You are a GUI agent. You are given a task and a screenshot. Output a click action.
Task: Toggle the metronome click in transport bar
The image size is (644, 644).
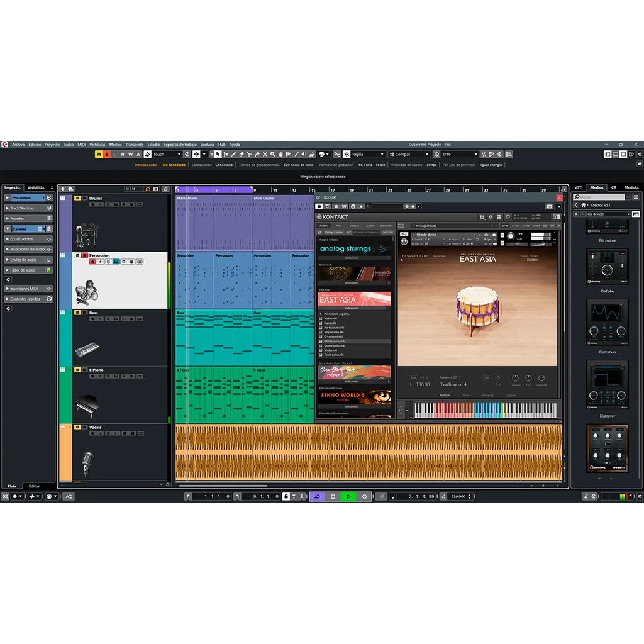point(586,497)
